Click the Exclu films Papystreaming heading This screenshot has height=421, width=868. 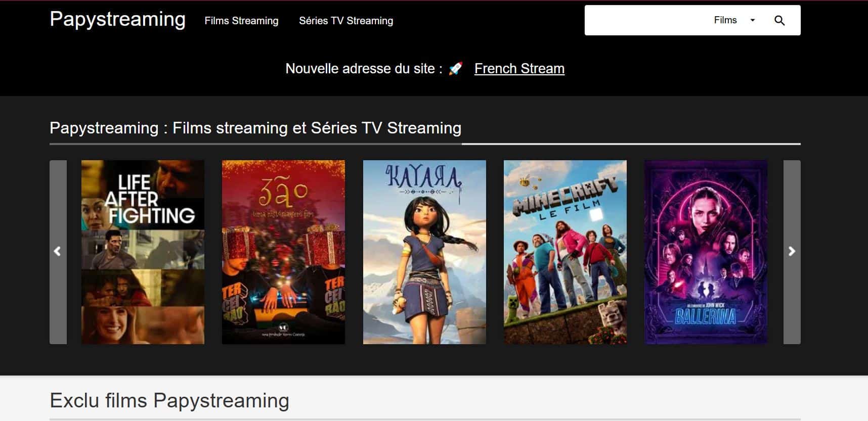pyautogui.click(x=169, y=400)
